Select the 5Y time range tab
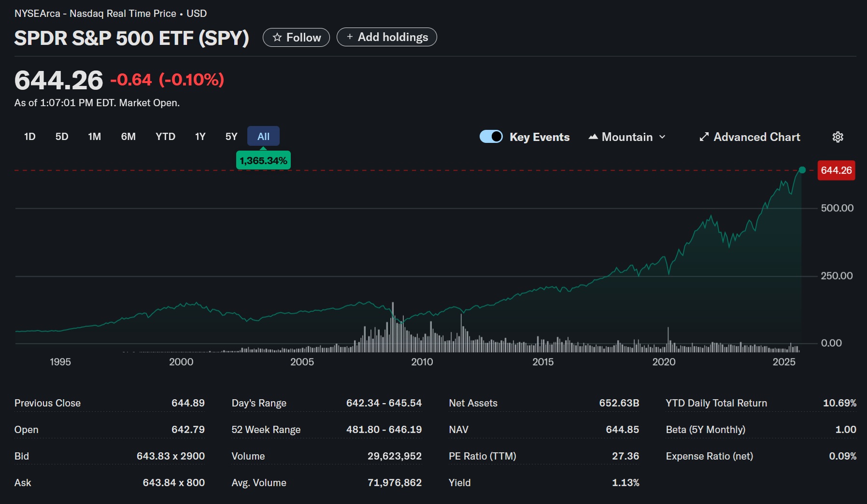This screenshot has width=867, height=504. 231,137
